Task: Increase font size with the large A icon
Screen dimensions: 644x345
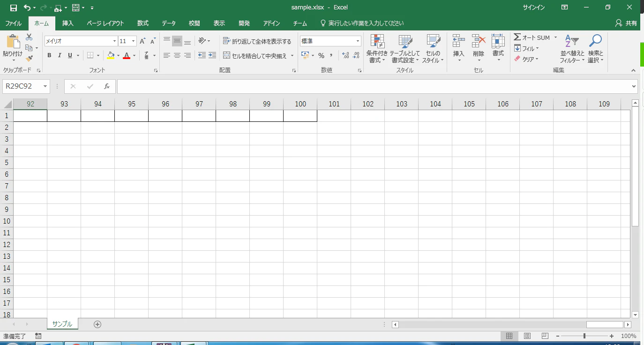Action: coord(142,41)
